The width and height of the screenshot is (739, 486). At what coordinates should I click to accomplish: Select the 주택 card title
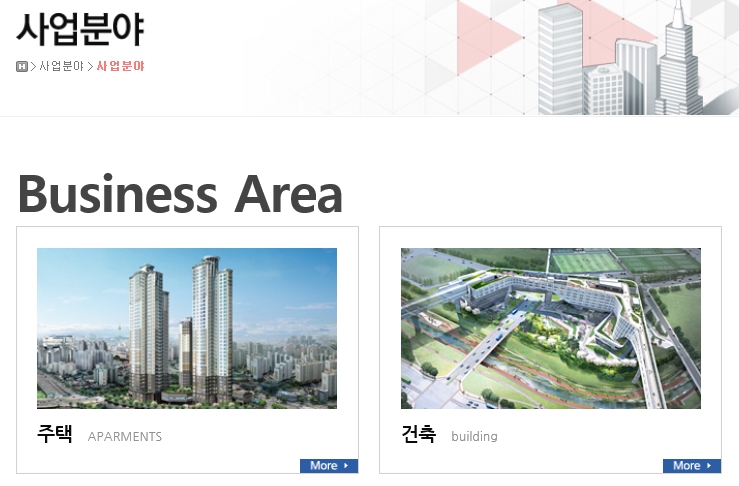coord(55,434)
